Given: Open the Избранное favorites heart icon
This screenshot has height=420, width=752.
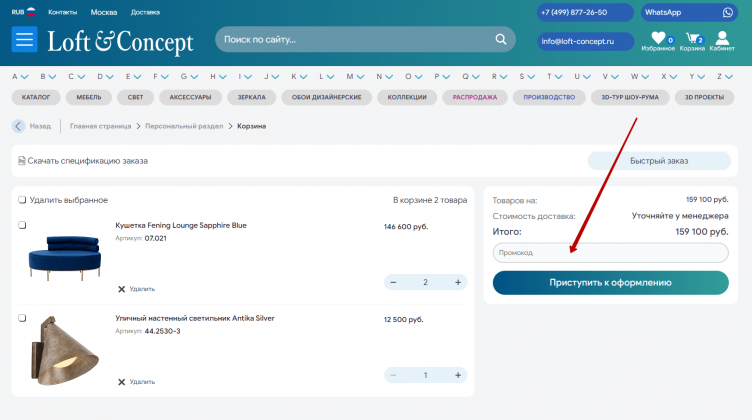Looking at the screenshot, I should pyautogui.click(x=657, y=39).
